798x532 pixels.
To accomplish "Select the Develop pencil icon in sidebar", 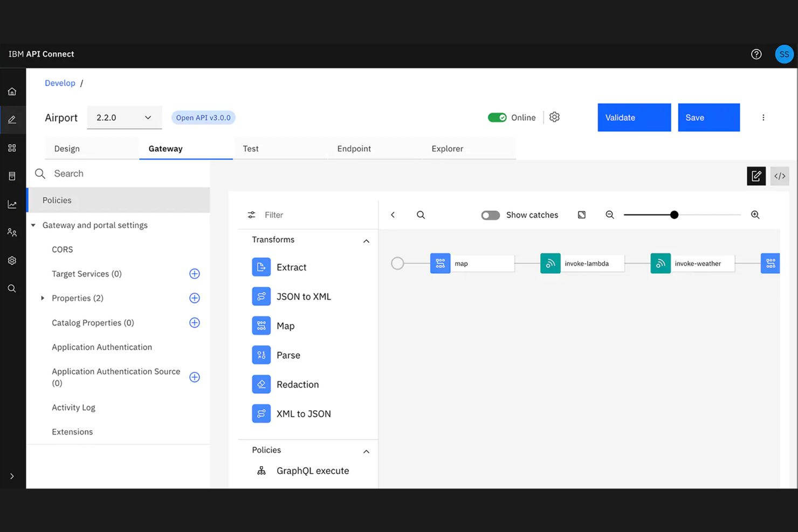I will tap(12, 120).
